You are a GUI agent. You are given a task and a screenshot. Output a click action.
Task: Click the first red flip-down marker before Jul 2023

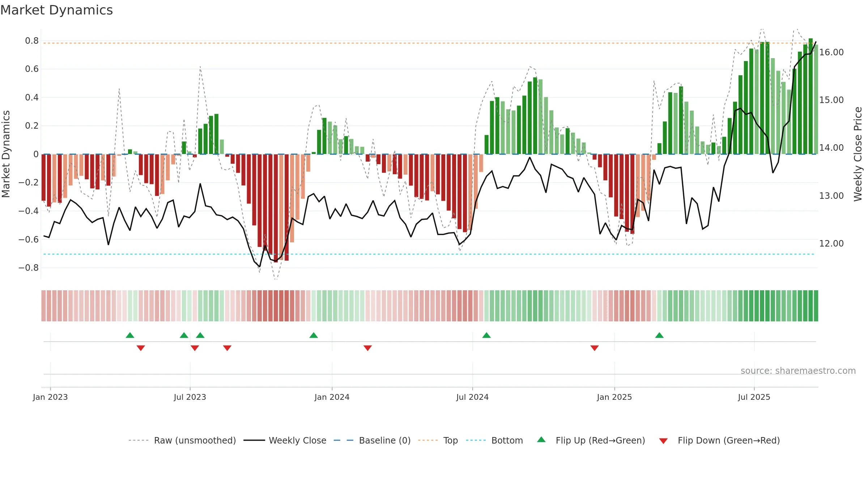(141, 348)
